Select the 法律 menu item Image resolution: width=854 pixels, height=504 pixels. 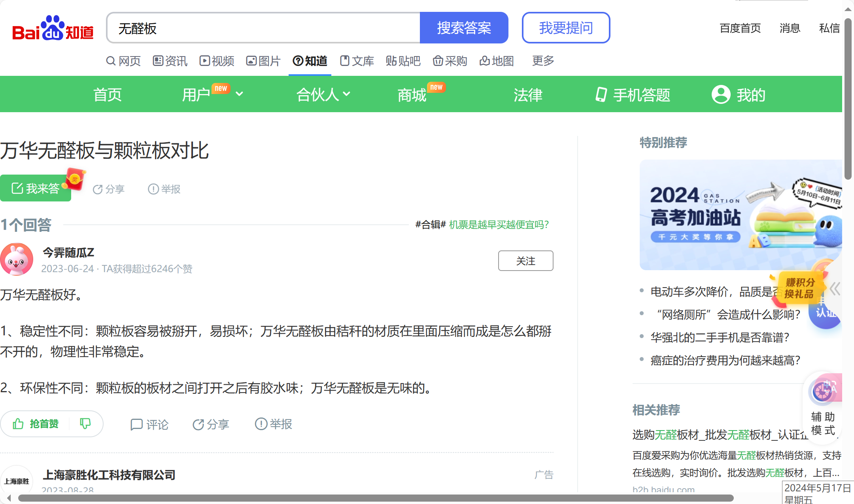pyautogui.click(x=528, y=95)
